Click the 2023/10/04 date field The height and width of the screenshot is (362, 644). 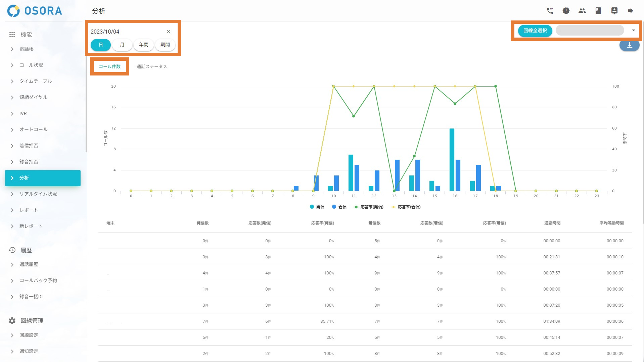(x=126, y=32)
